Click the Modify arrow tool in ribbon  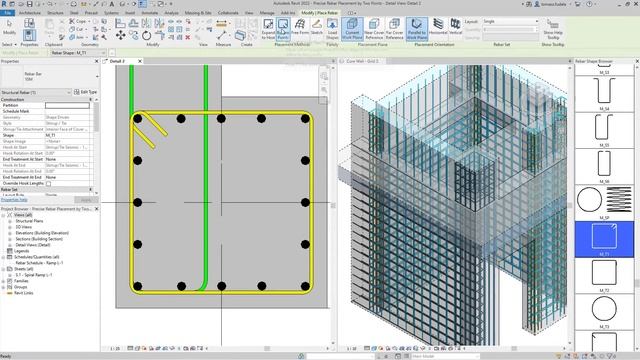9,27
